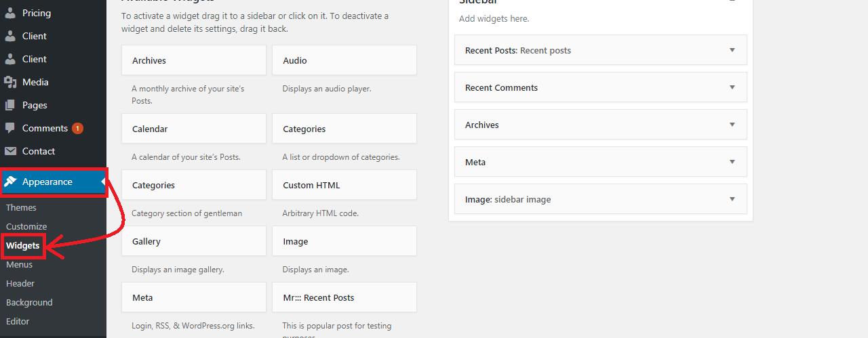Select the Mr::: Recent Posts widget
The width and height of the screenshot is (868, 338).
(x=344, y=297)
